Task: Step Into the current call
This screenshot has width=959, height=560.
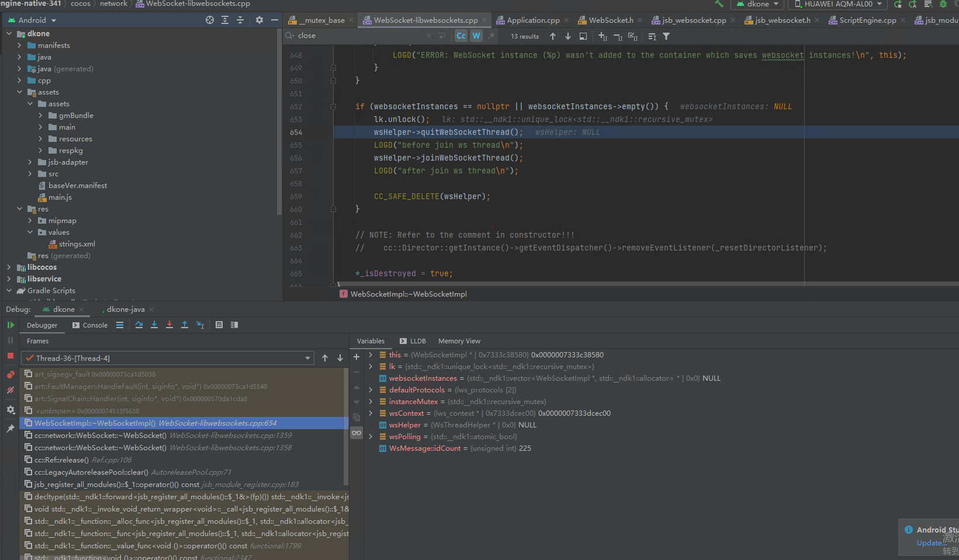Action: coord(154,325)
